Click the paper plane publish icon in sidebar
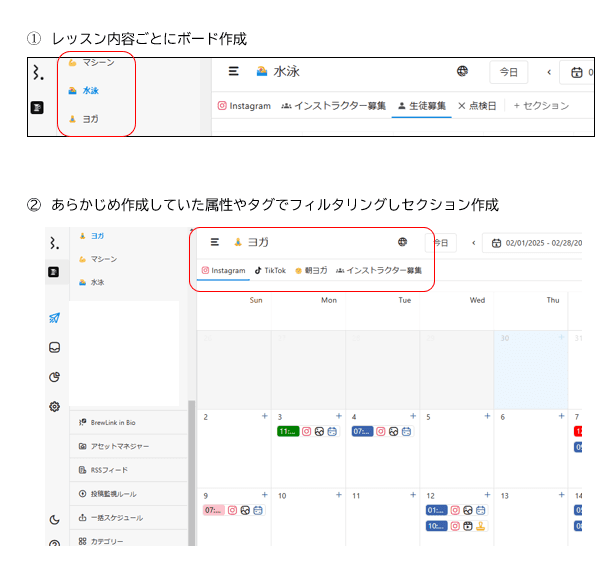Screen dimensions: 616x575 [x=54, y=318]
